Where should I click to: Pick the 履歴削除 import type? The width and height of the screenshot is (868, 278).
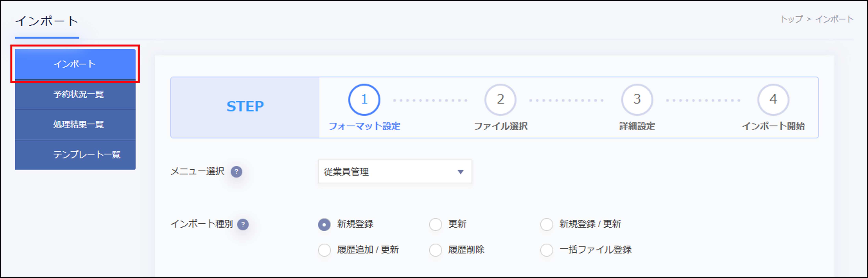[x=435, y=250]
